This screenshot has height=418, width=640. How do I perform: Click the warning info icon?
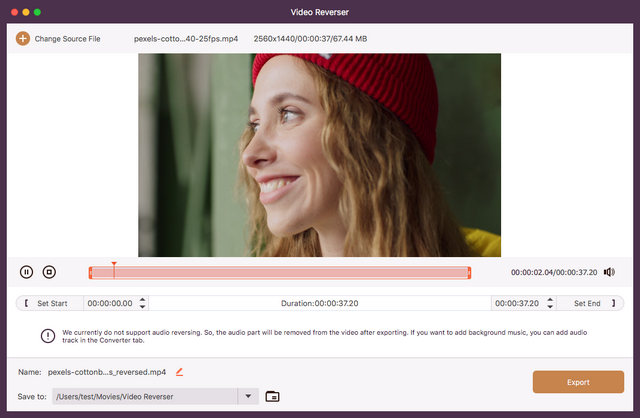(48, 336)
